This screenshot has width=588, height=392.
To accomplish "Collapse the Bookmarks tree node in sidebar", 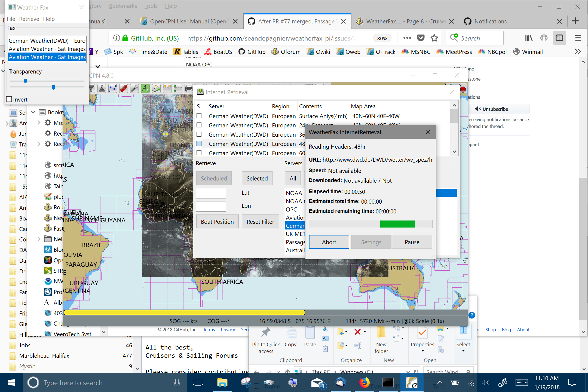I will point(33,112).
